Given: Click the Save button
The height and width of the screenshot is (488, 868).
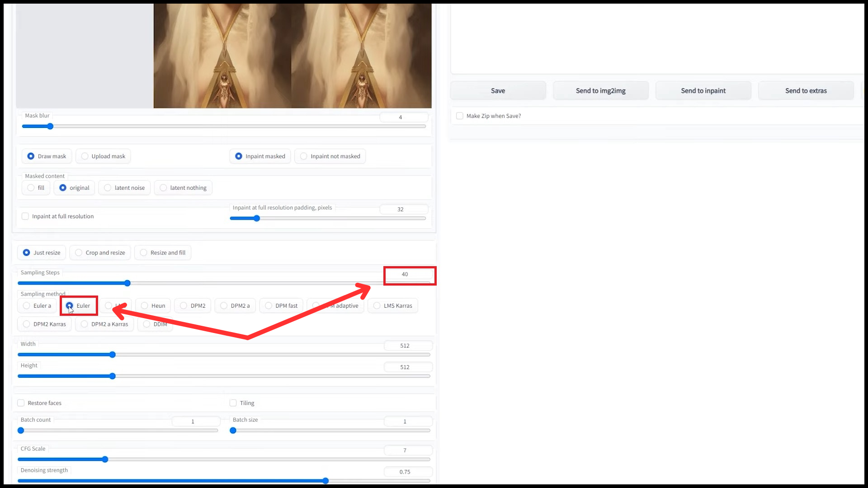Looking at the screenshot, I should coord(498,91).
